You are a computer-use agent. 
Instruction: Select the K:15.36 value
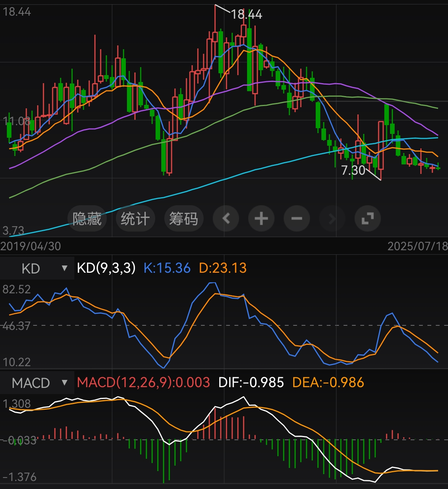pyautogui.click(x=167, y=268)
